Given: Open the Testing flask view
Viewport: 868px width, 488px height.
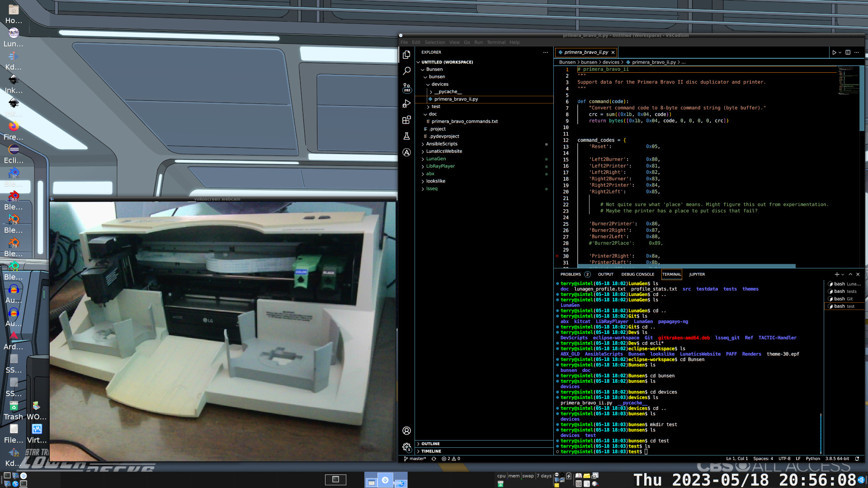Looking at the screenshot, I should (406, 136).
